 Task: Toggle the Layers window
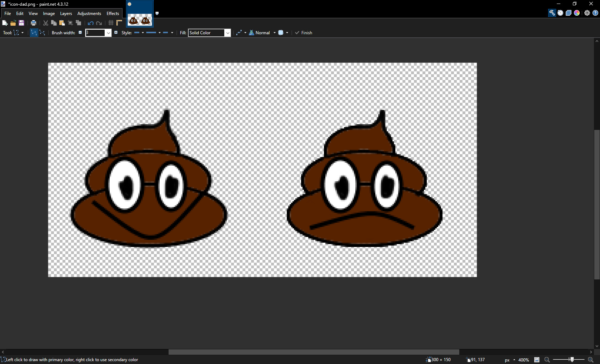(x=569, y=13)
